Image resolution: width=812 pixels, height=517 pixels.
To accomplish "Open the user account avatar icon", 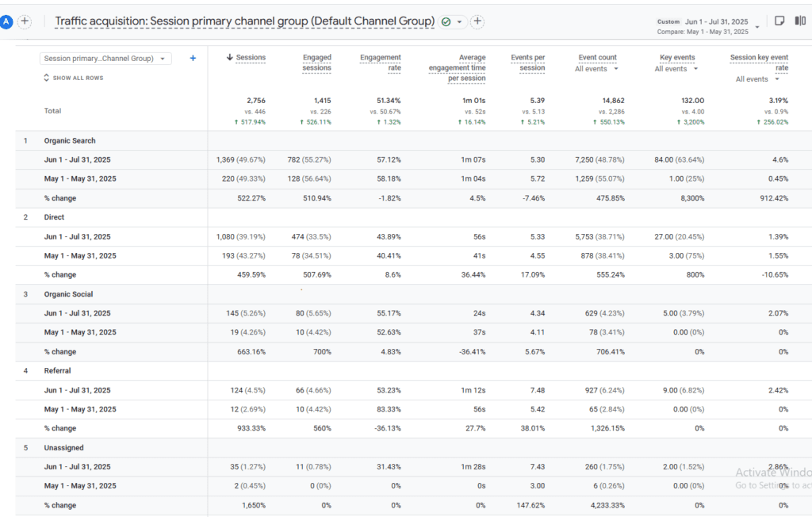I will 7,21.
